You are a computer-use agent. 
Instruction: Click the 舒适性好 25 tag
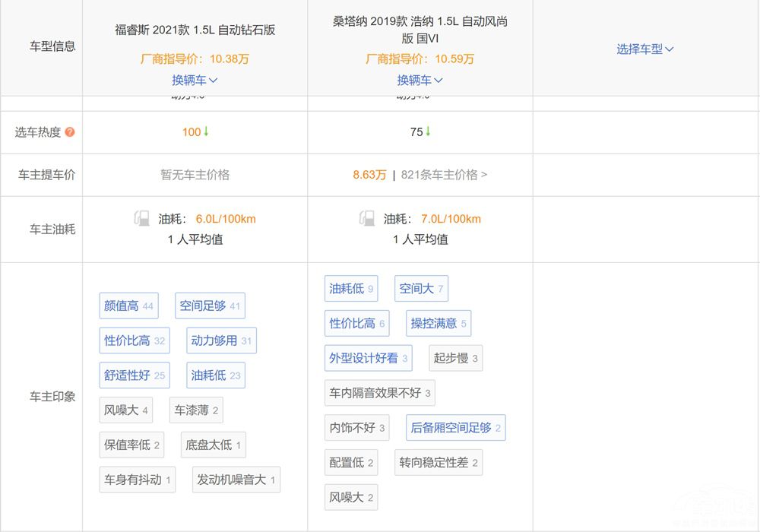134,375
